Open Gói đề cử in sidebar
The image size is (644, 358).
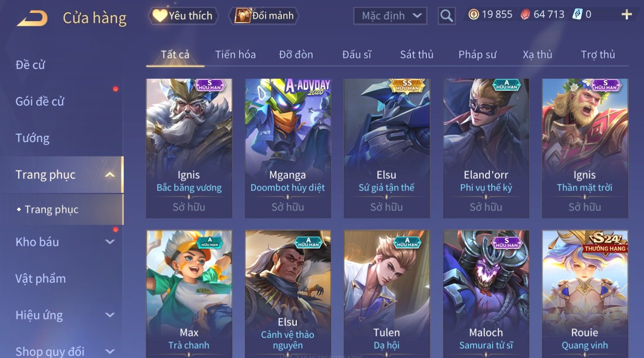point(40,101)
